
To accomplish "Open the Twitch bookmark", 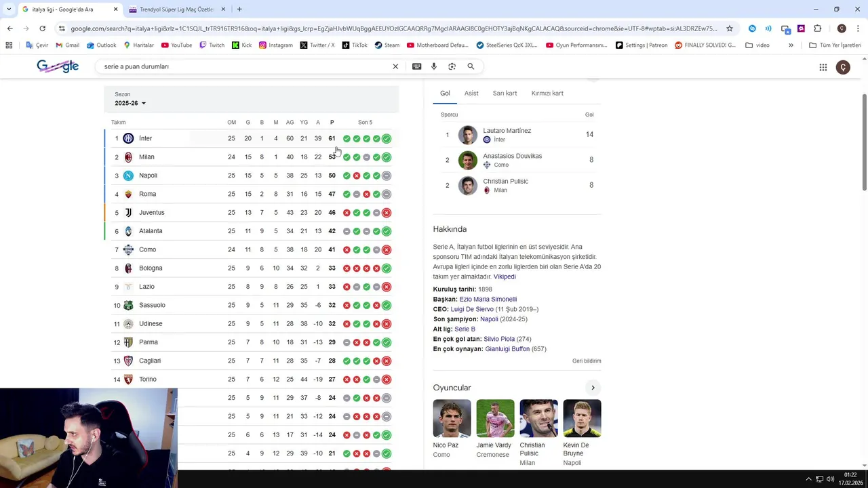I will tap(212, 45).
